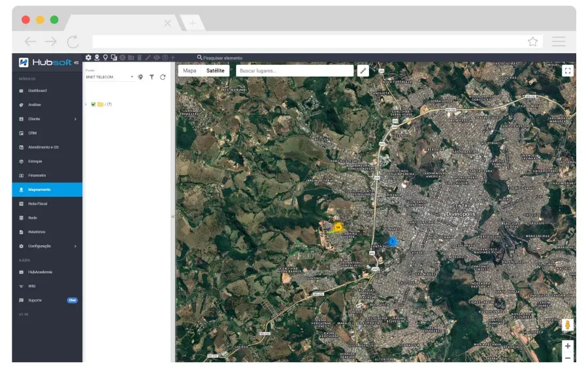
Task: Open the Wiki help link
Action: click(x=47, y=286)
